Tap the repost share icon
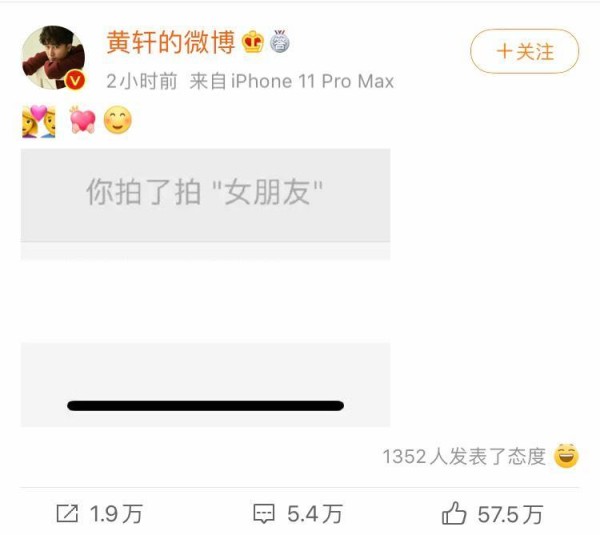 [67, 513]
